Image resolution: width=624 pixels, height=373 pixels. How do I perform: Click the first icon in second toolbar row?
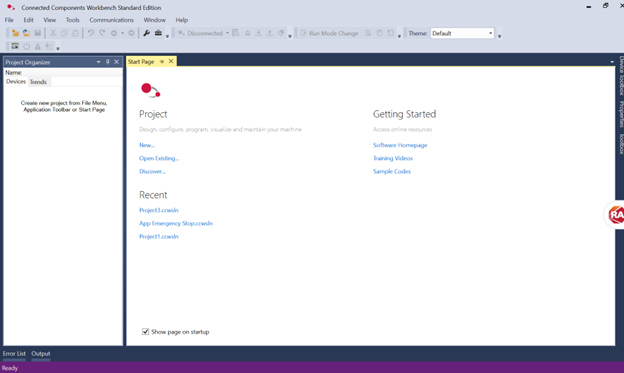(15, 46)
